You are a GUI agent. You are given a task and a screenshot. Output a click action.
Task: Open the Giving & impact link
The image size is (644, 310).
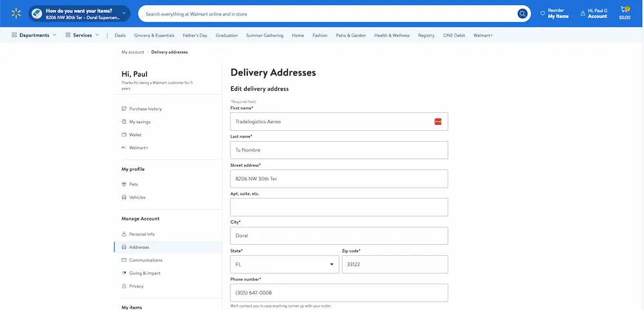(144, 273)
